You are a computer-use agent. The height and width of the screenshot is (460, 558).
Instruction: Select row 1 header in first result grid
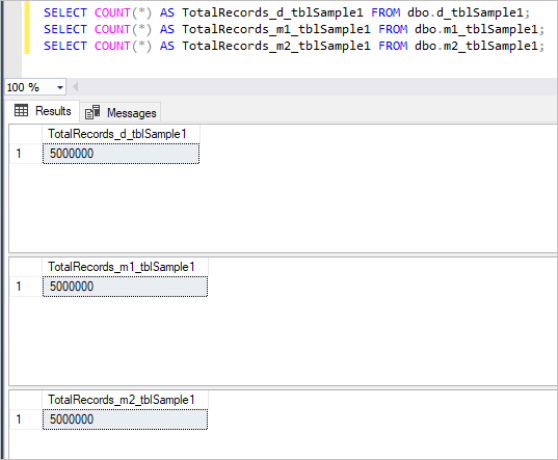(x=26, y=154)
